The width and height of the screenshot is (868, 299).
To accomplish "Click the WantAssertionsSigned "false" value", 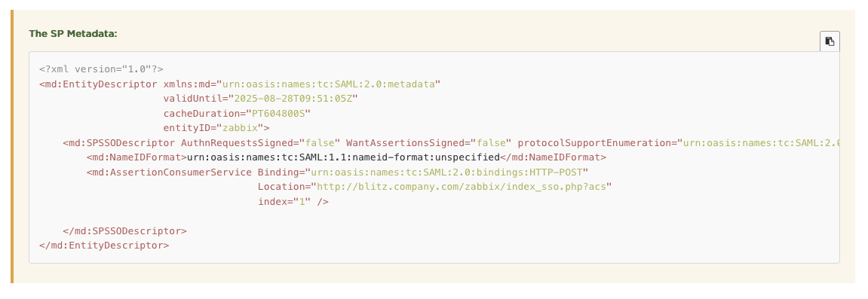I will pyautogui.click(x=491, y=143).
